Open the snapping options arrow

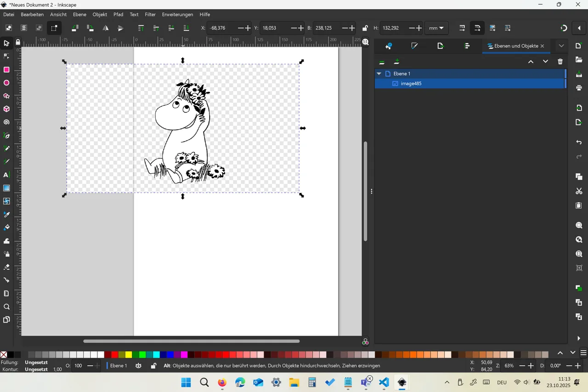[579, 28]
